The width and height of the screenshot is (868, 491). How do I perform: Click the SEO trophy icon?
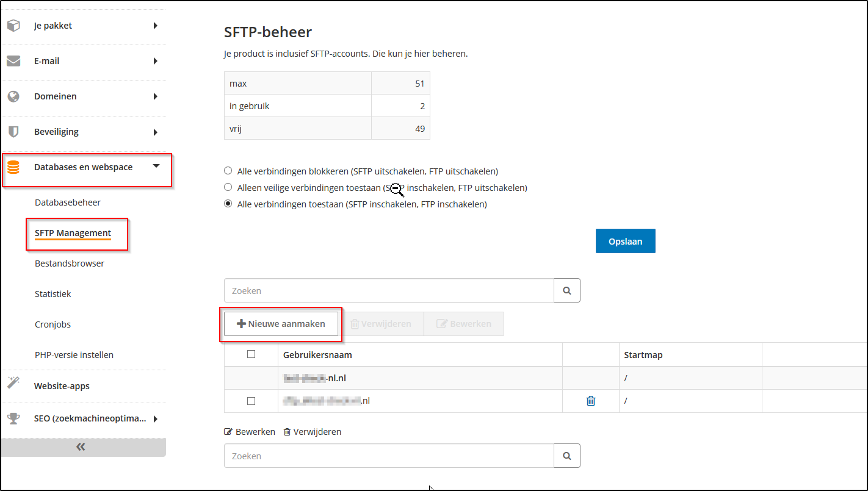pyautogui.click(x=13, y=418)
